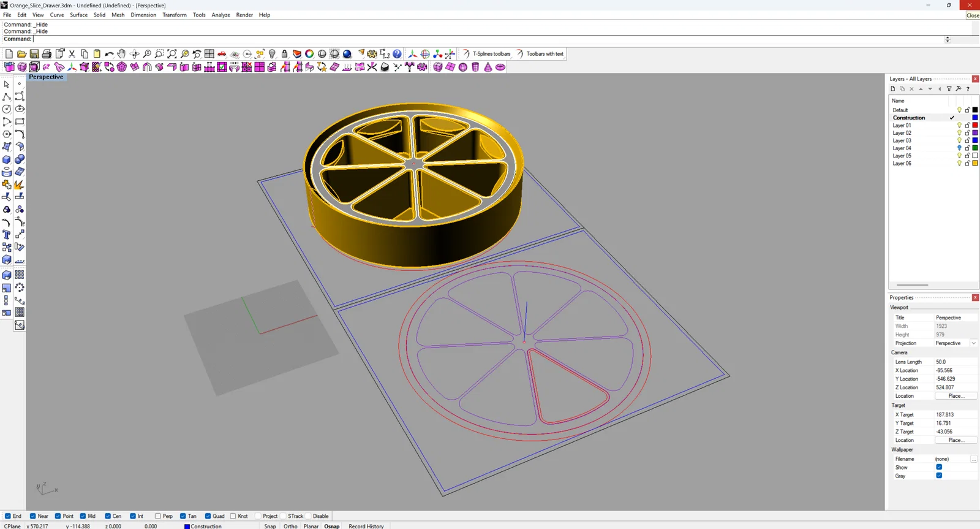Click the light bulb hide objects icon
Viewport: 980px width, 529px height.
(x=272, y=54)
